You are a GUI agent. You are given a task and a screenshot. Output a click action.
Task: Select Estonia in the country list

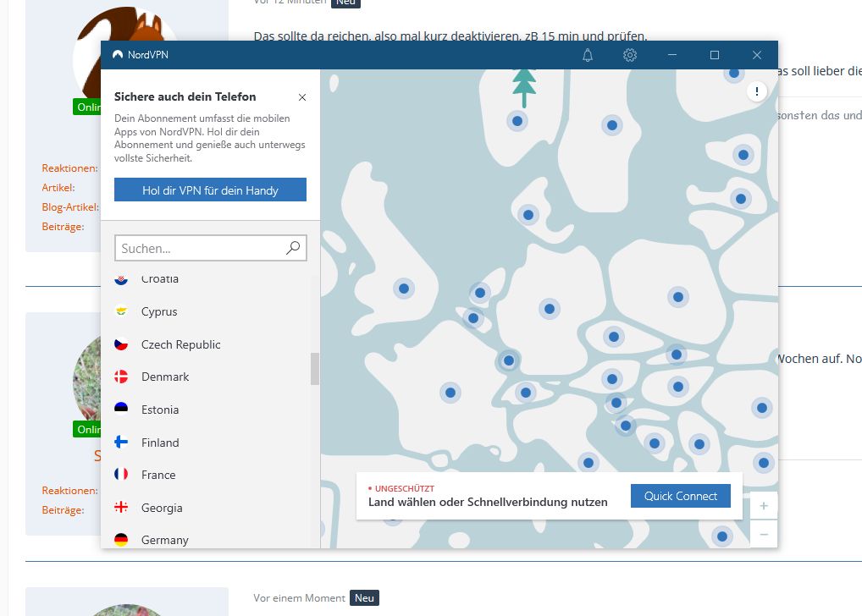point(160,410)
